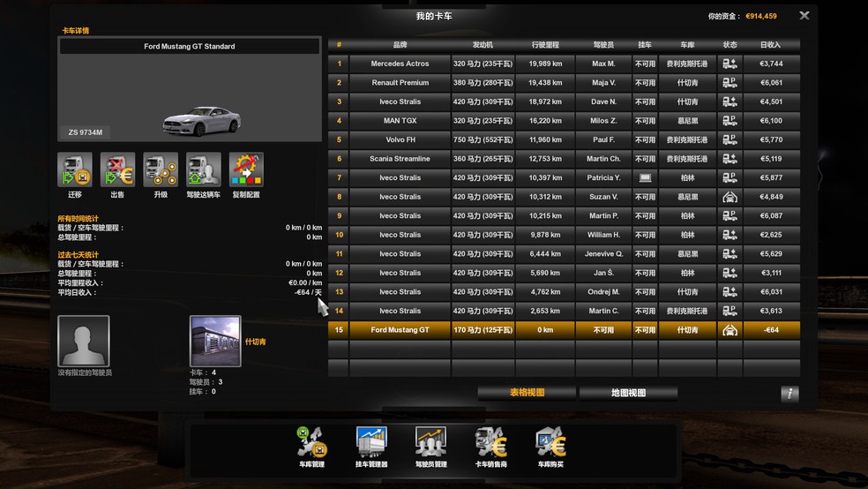868x489 pixels.
Task: Click status icon in Volvo FH row
Action: (730, 139)
